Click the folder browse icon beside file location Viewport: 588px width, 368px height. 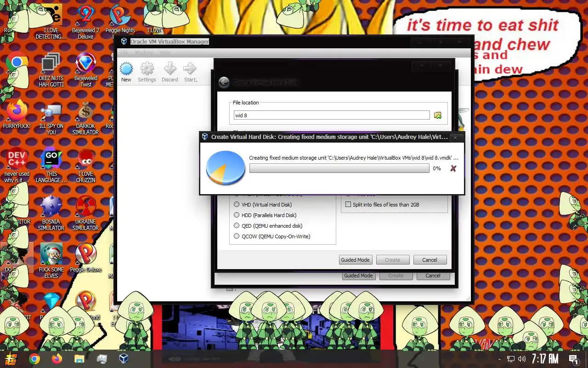point(437,115)
